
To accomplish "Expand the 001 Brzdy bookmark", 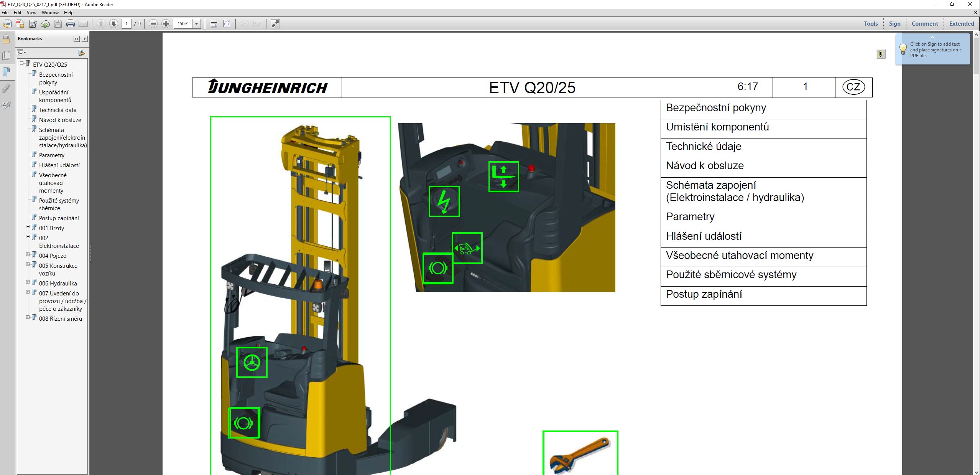I will point(27,226).
